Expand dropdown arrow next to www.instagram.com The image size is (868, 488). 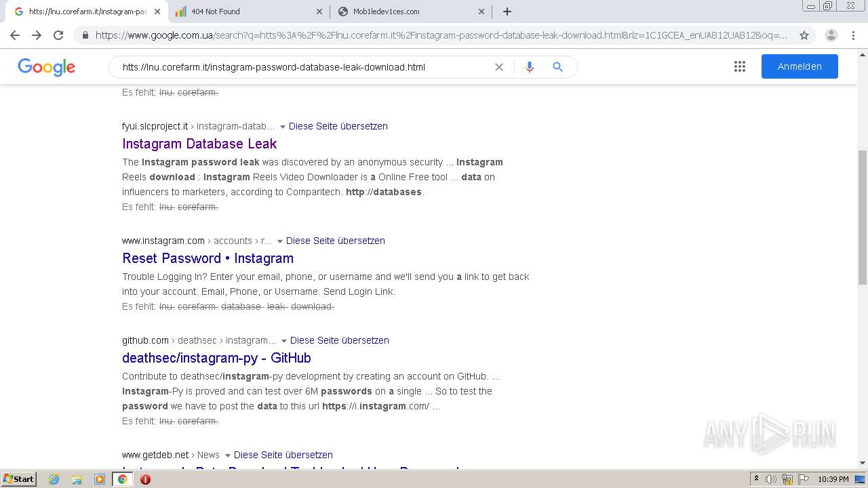point(279,241)
